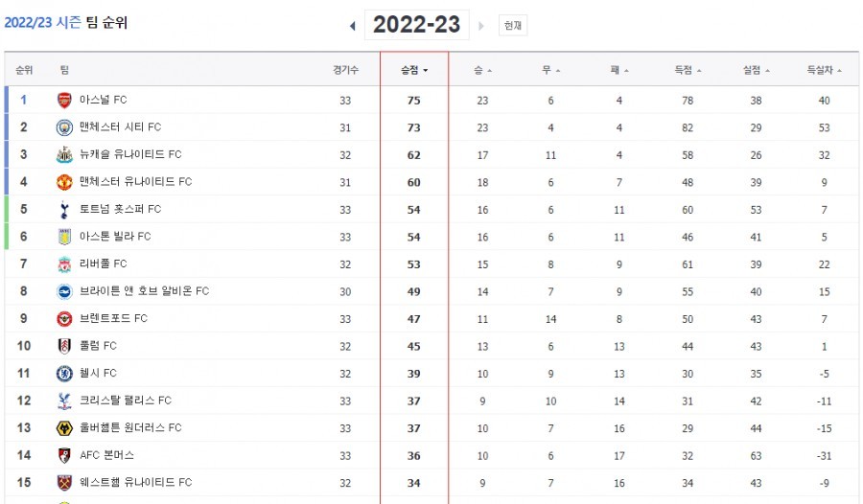The height and width of the screenshot is (504, 863).
Task: Click the Liverpool crest icon
Action: [64, 263]
